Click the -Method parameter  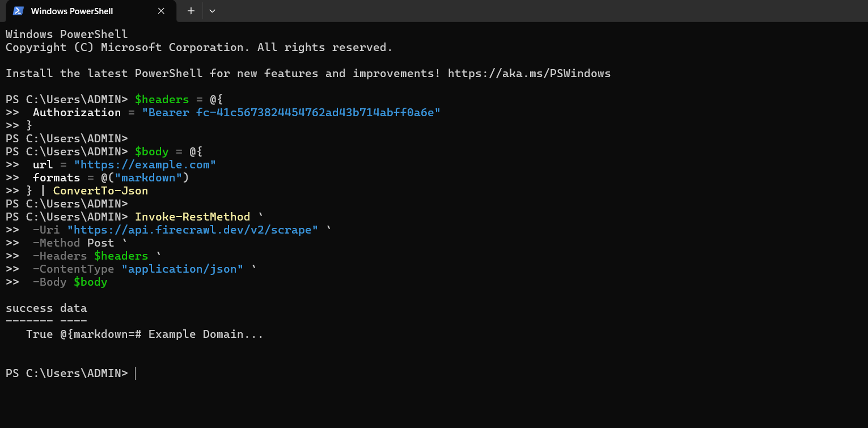tap(56, 243)
